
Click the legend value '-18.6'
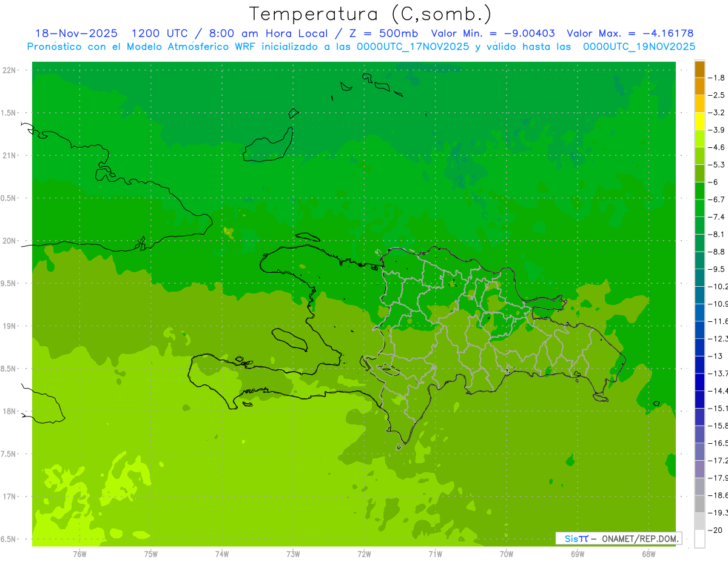(x=718, y=495)
